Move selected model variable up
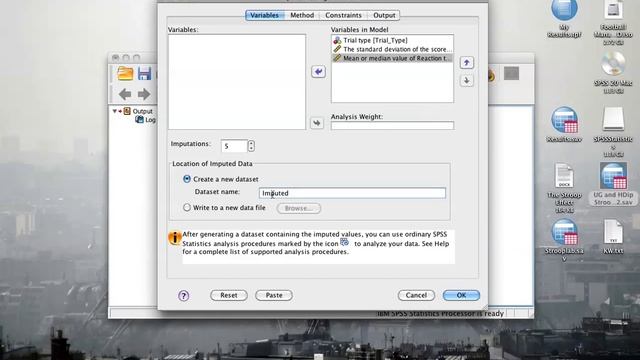 pos(467,62)
